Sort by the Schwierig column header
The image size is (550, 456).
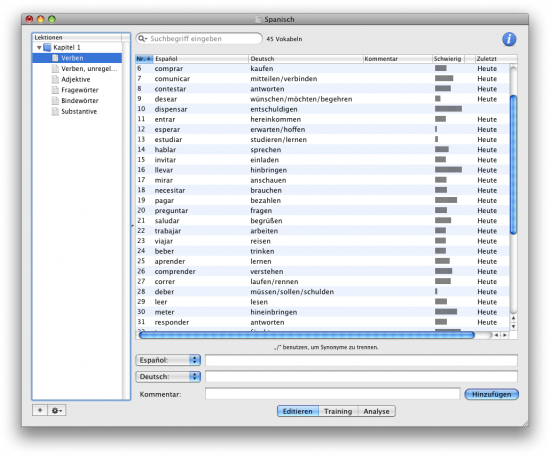click(448, 59)
